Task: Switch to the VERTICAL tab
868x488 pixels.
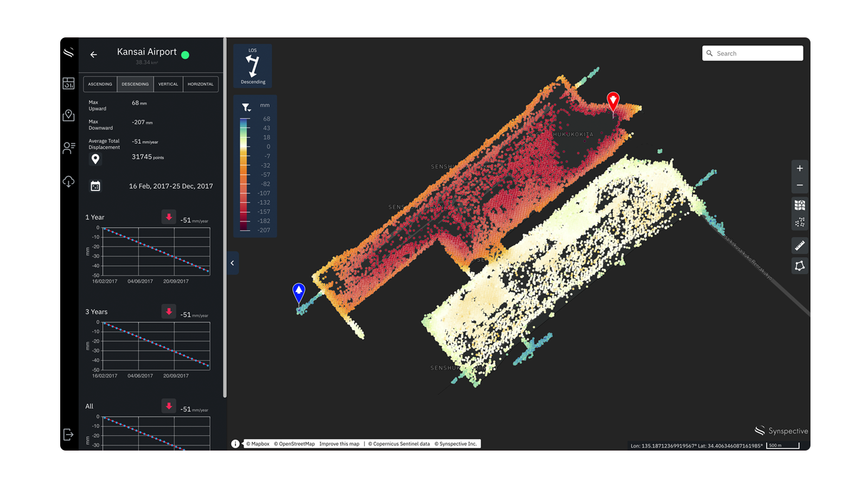Action: [x=168, y=84]
